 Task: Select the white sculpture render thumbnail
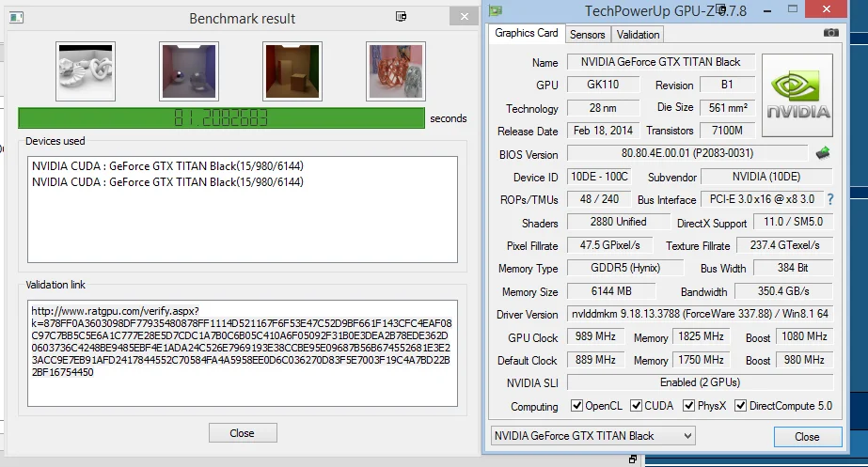[x=86, y=71]
